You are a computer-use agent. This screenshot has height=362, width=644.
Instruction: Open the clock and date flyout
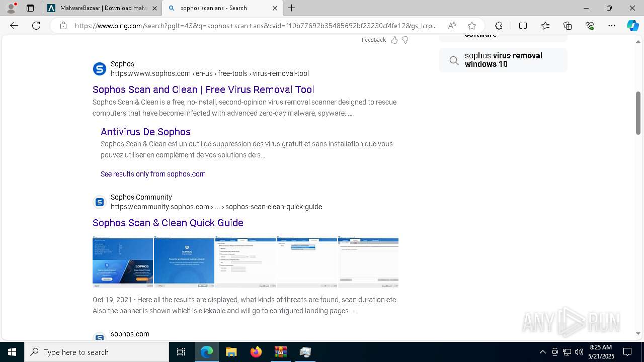pos(601,352)
